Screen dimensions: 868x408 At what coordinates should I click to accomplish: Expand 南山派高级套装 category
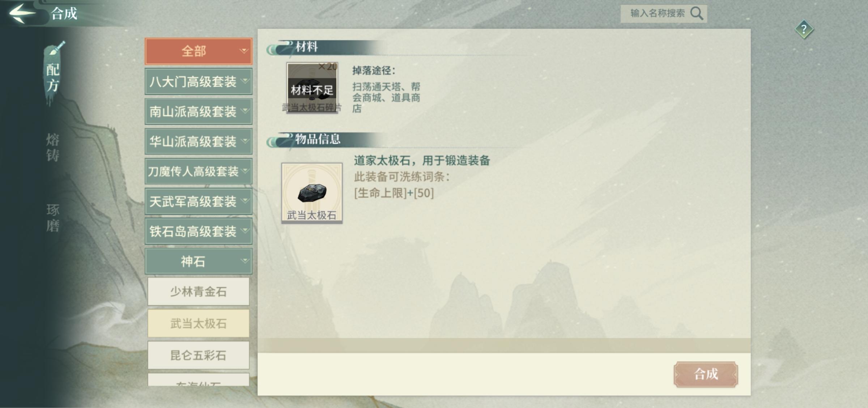coord(199,111)
